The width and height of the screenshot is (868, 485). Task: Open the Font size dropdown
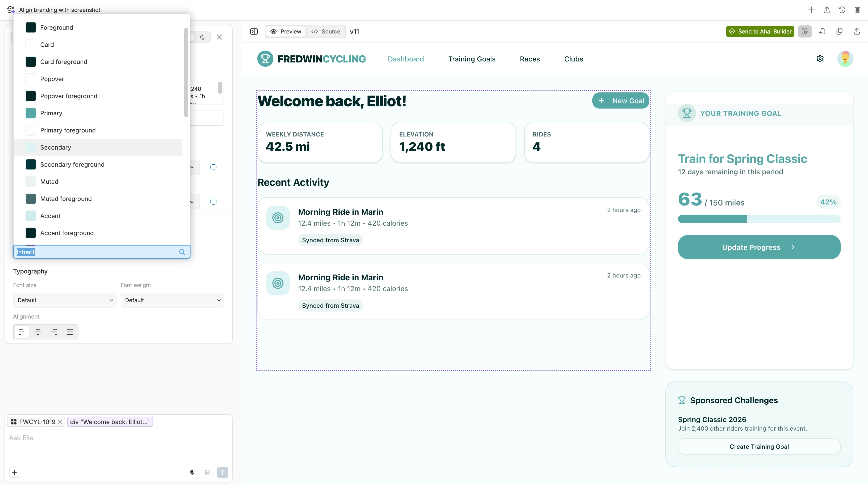click(65, 300)
